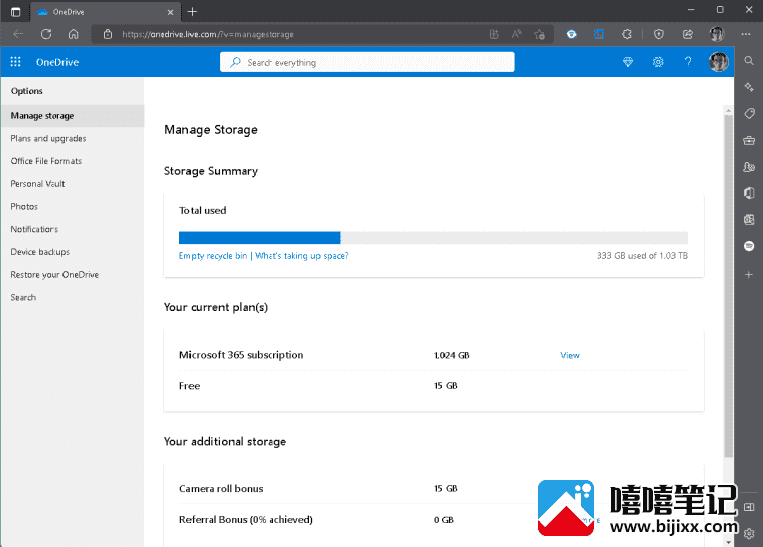This screenshot has height=547, width=763.
Task: Close the OneDrive tab
Action: 170,12
